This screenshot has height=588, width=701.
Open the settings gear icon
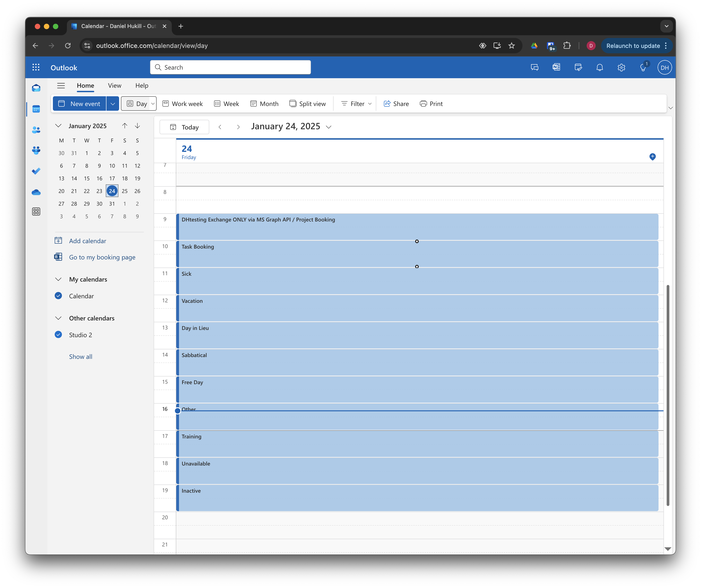621,68
